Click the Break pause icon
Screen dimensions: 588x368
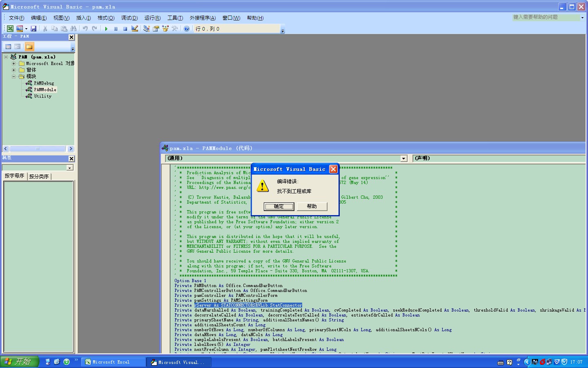[116, 29]
